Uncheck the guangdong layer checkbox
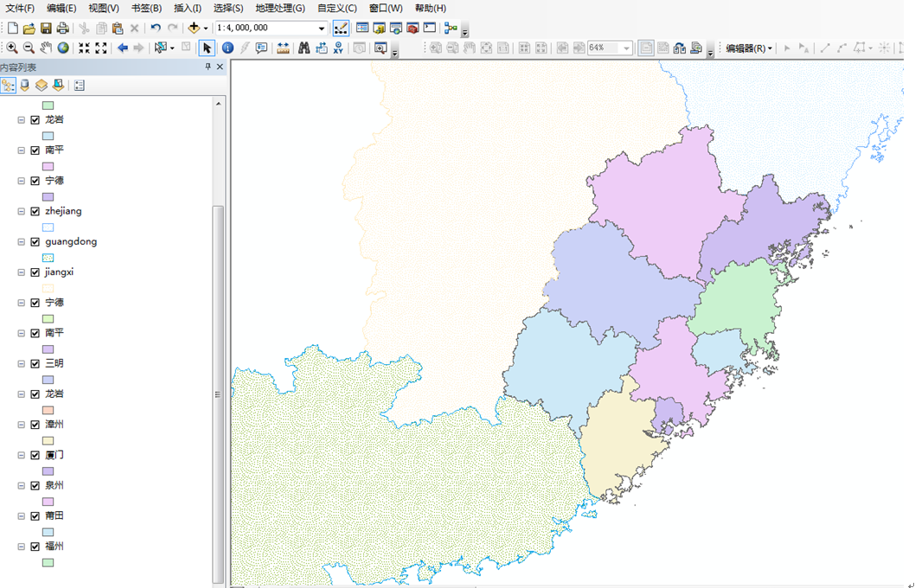 (x=35, y=241)
